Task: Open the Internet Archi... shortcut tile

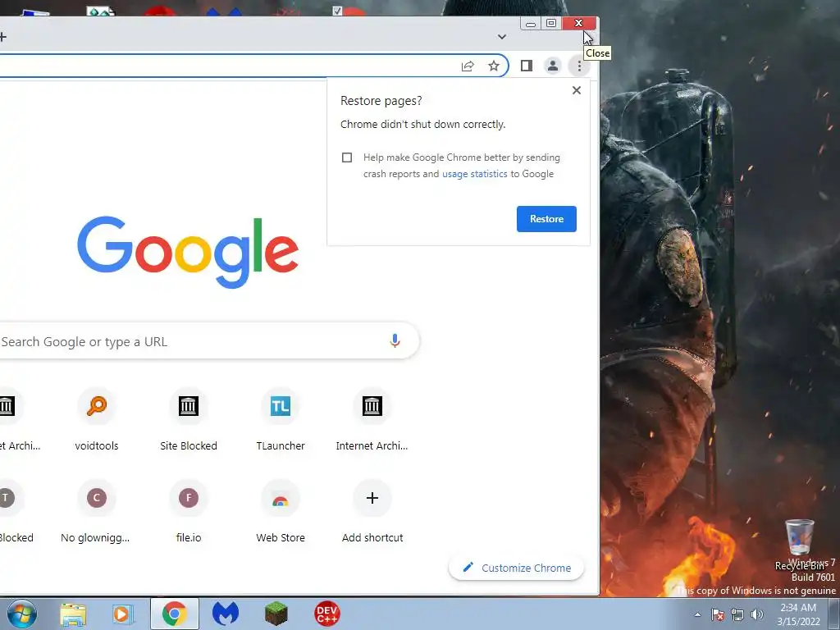Action: pyautogui.click(x=372, y=421)
